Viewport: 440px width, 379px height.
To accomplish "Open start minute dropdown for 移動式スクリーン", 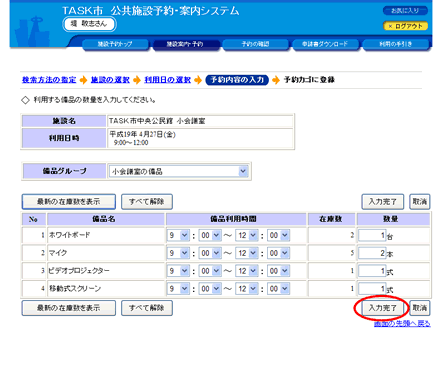I will tap(210, 289).
